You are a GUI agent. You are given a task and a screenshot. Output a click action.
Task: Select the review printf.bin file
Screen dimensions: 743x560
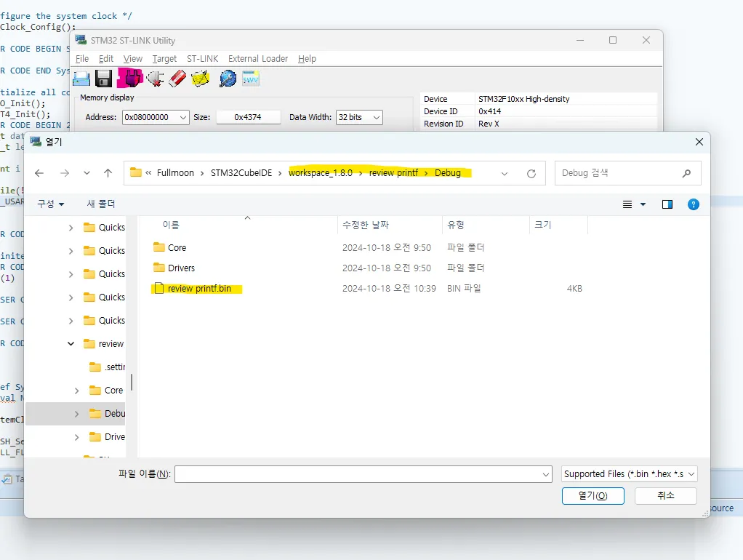click(199, 288)
